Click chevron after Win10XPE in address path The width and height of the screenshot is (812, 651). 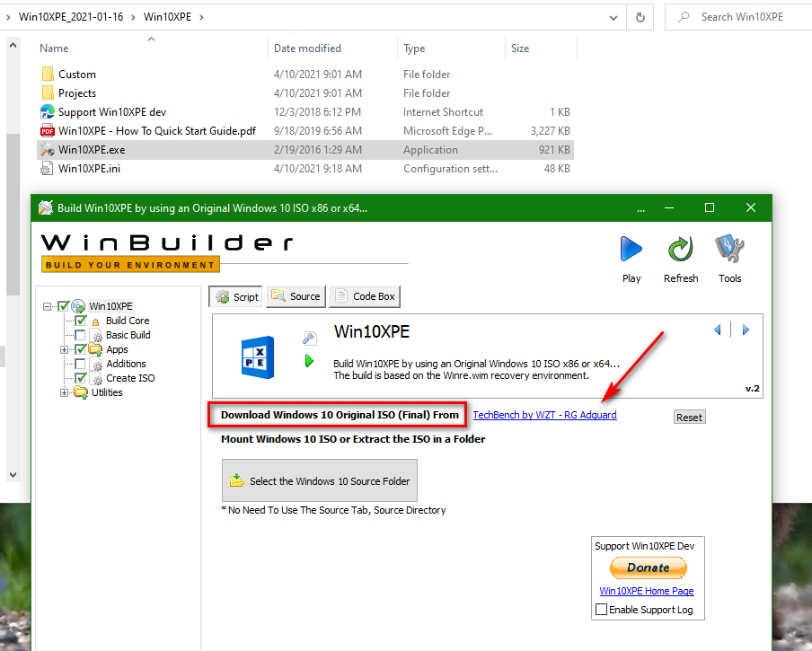point(201,17)
